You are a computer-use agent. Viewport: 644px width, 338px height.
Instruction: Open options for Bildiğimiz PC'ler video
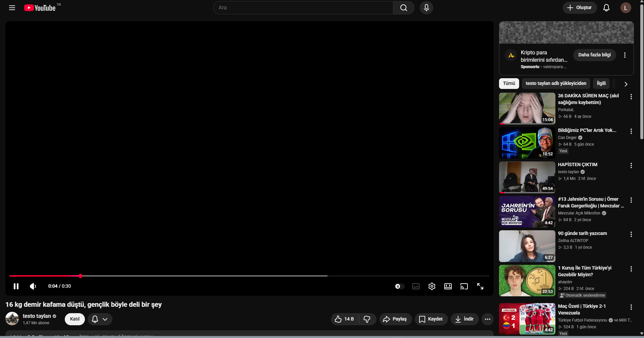tap(631, 131)
